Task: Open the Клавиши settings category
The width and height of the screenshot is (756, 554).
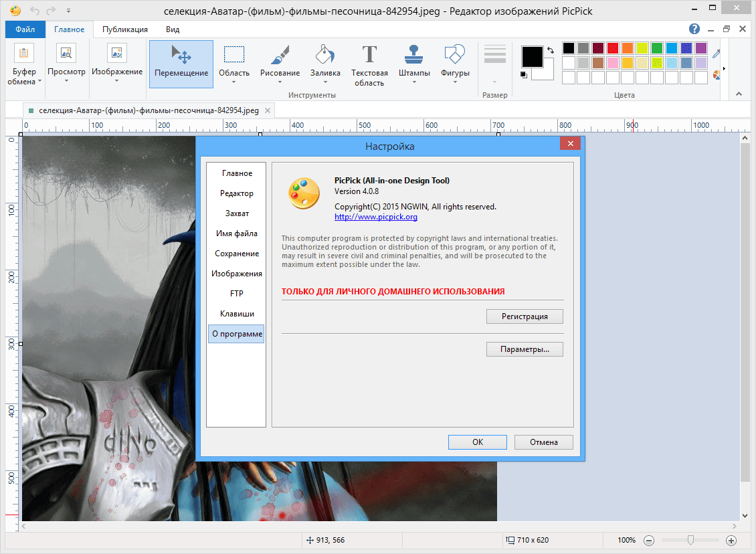Action: [x=237, y=314]
